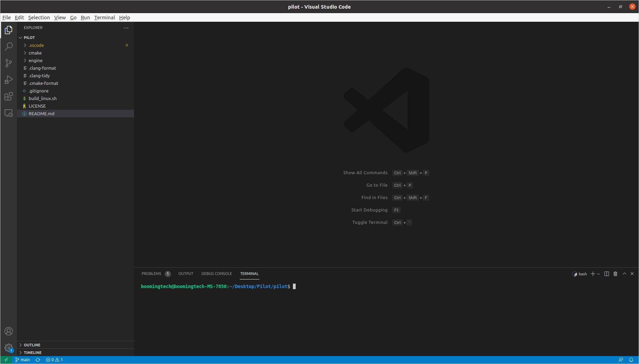639x364 pixels.
Task: Open build_linux.sh file
Action: pos(75,98)
